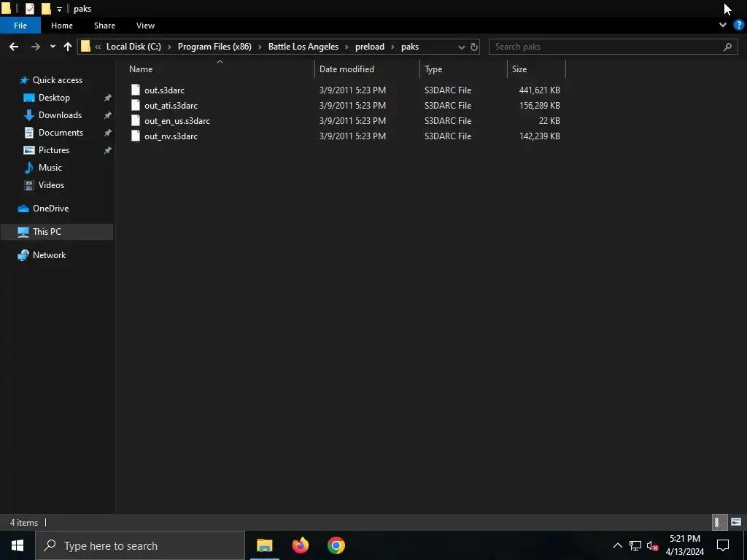
Task: Click the Forward navigation arrow
Action: click(x=35, y=47)
